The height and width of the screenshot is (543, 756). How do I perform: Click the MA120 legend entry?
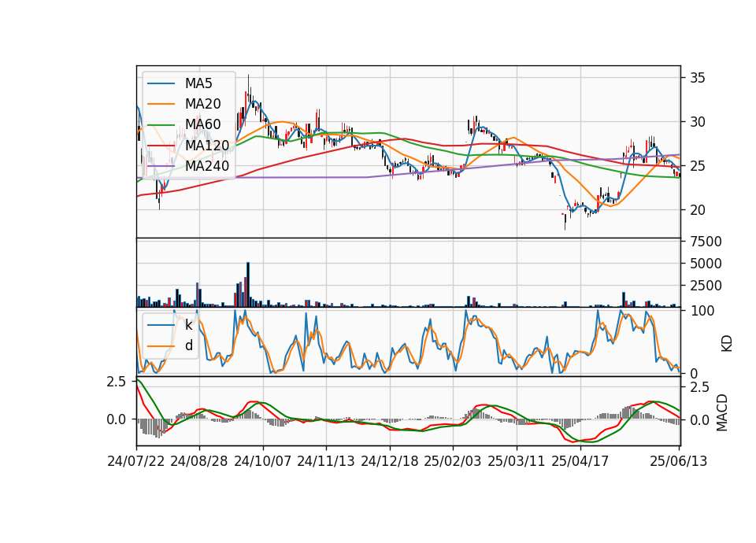[x=188, y=145]
